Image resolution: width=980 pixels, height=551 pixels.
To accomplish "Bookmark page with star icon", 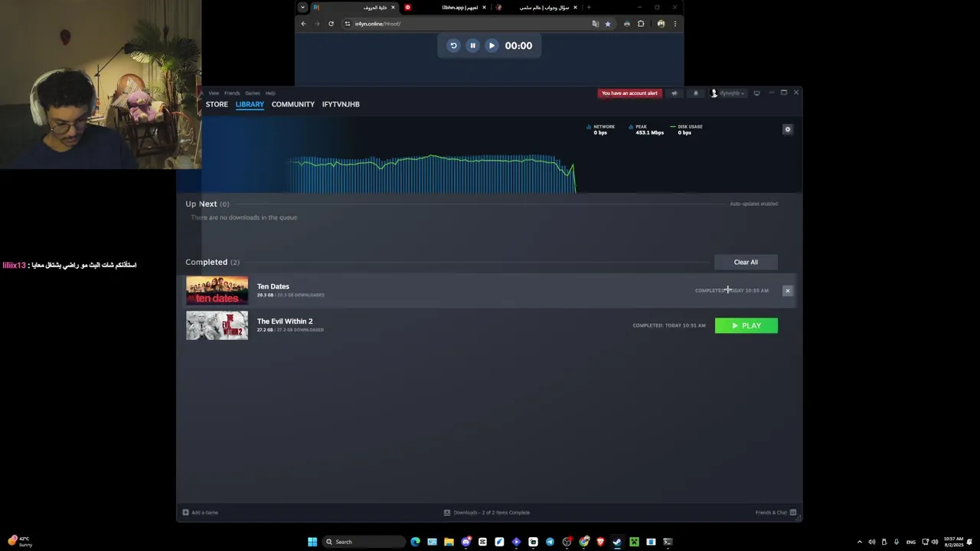I will pos(608,24).
